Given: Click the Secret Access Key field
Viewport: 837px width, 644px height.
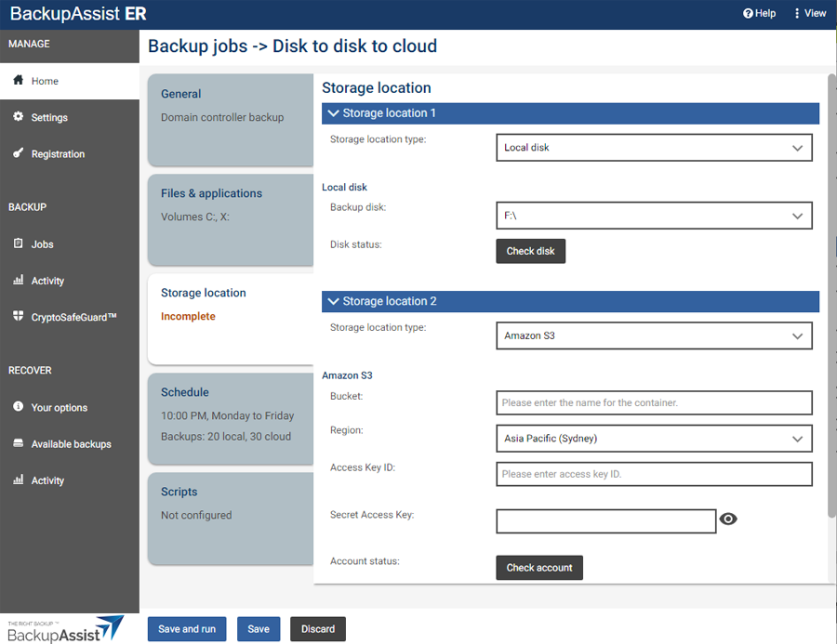Looking at the screenshot, I should pos(605,521).
